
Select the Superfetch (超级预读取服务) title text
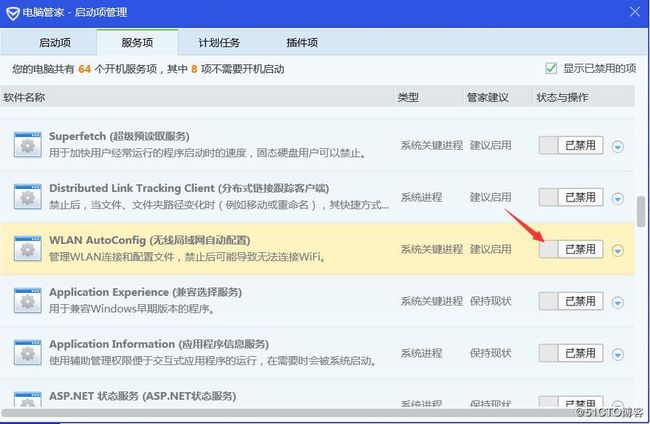point(119,136)
